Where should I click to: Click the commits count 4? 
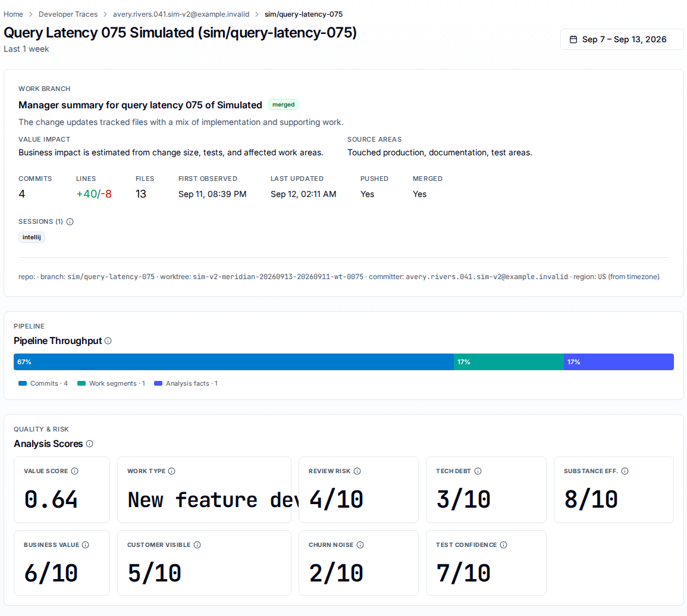[x=22, y=194]
